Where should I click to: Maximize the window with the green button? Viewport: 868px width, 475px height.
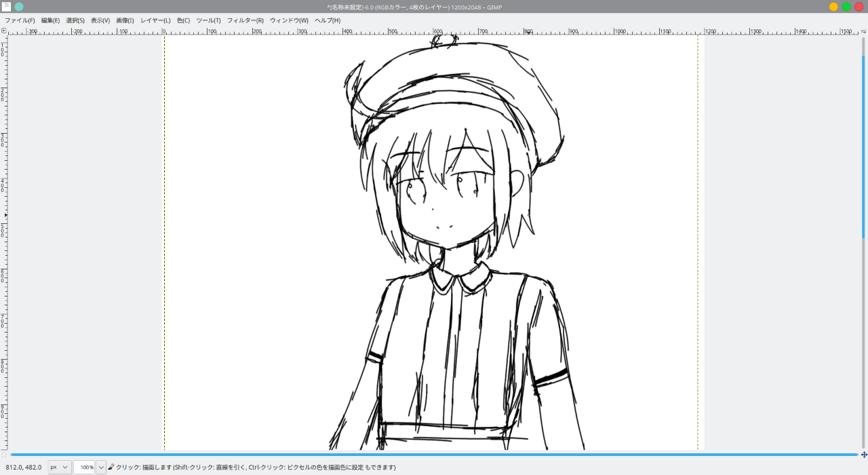point(846,7)
